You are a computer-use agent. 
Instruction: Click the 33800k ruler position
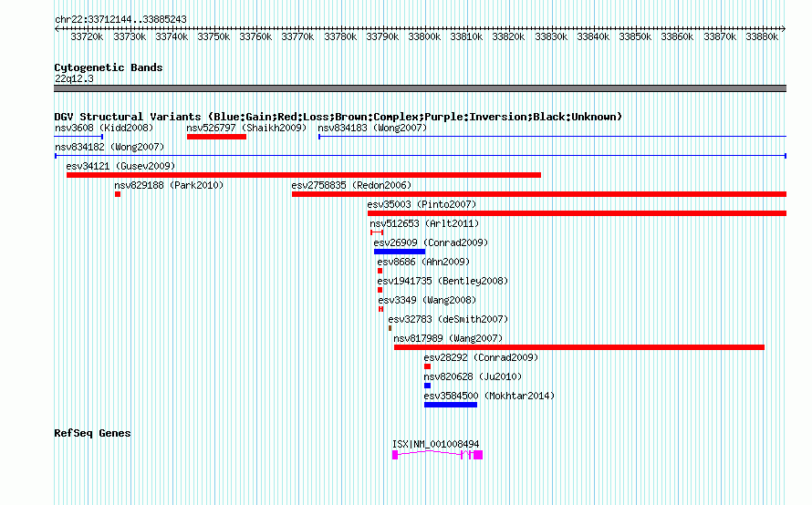coord(424,36)
